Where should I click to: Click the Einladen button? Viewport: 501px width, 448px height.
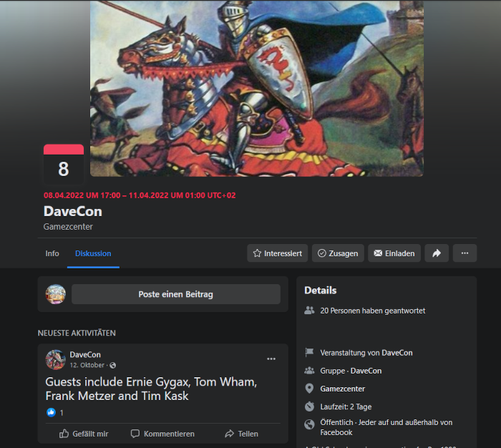(394, 253)
